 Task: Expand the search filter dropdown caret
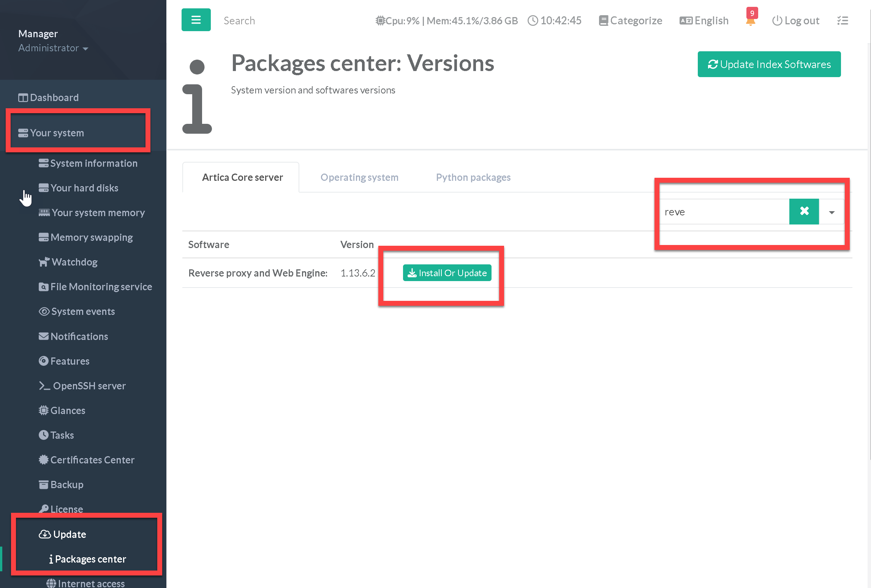point(831,212)
